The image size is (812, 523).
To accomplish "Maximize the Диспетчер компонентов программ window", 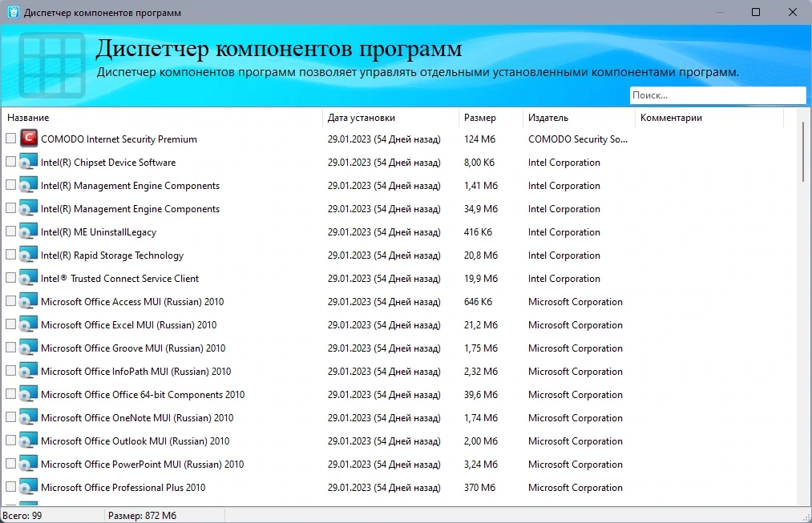I will coord(756,12).
